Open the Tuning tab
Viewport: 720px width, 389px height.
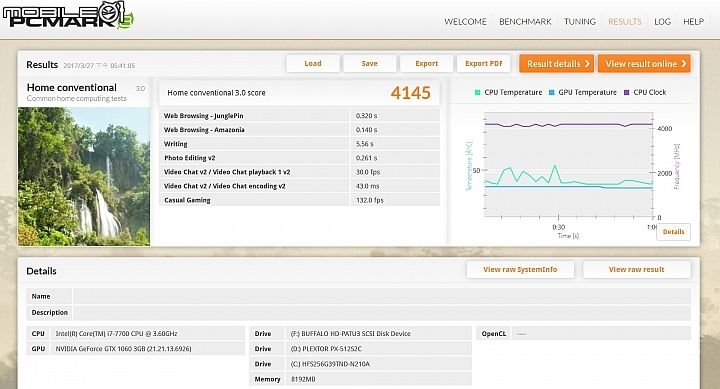tap(579, 22)
